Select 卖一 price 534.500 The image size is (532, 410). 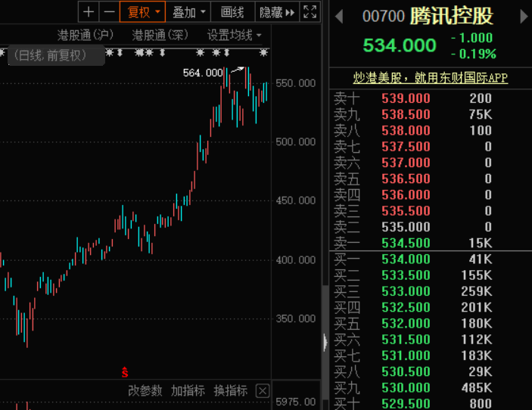[406, 243]
